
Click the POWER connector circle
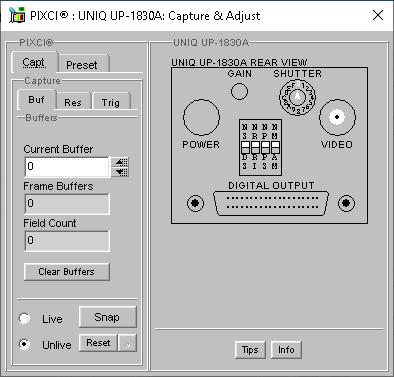(x=201, y=117)
